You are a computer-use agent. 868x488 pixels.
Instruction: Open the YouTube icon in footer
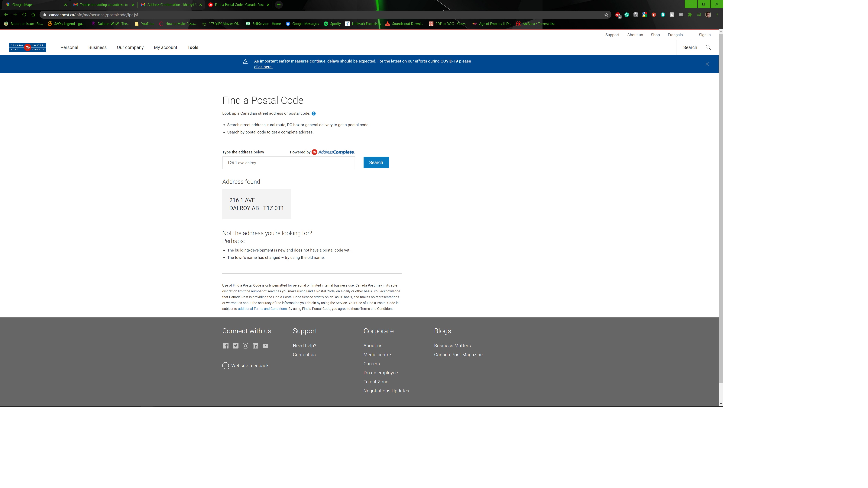[x=266, y=346]
